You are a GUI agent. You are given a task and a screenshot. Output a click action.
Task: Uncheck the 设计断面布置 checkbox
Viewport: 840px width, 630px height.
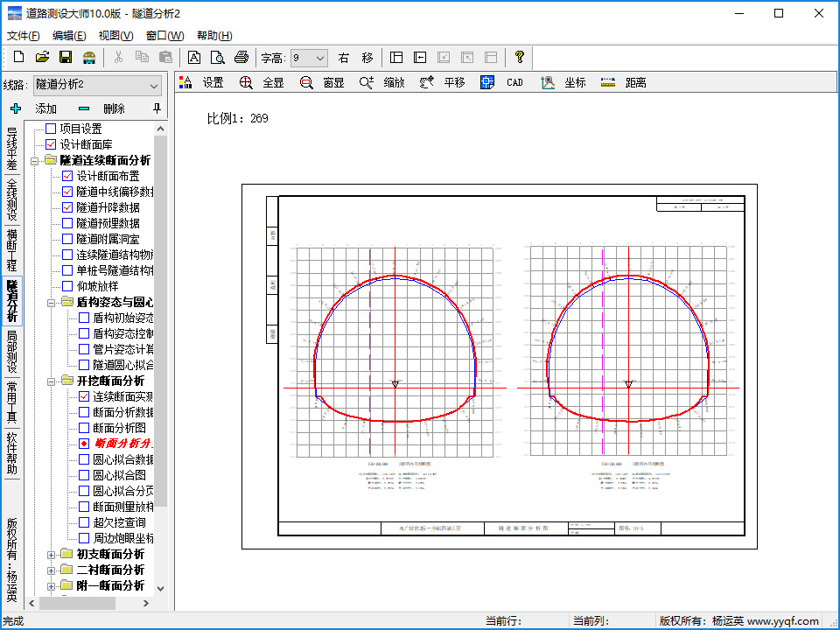pos(67,176)
